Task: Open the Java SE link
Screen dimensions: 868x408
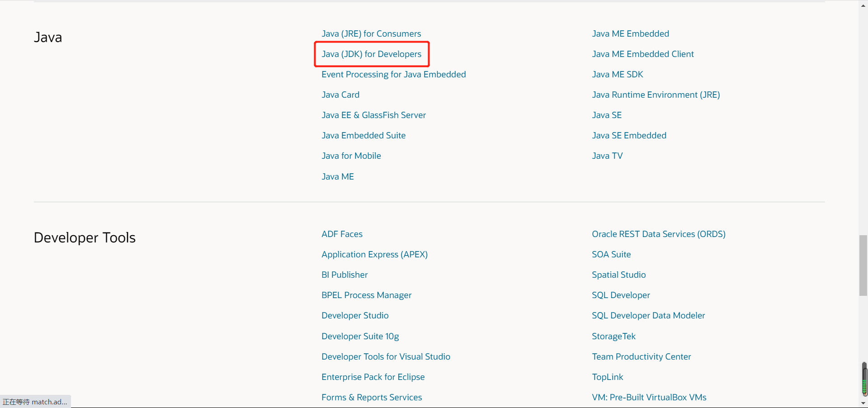Action: 607,115
